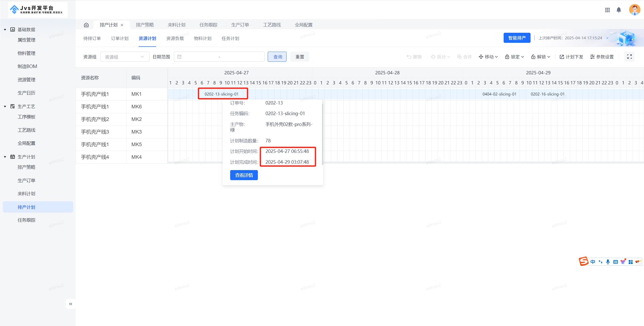Switch to the 任务计划 tab
The width and height of the screenshot is (644, 326).
click(x=230, y=38)
